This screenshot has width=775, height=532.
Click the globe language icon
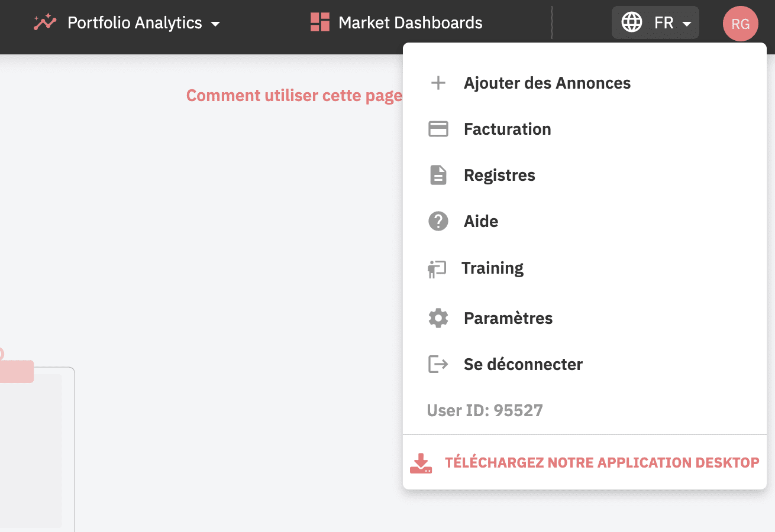pos(632,22)
